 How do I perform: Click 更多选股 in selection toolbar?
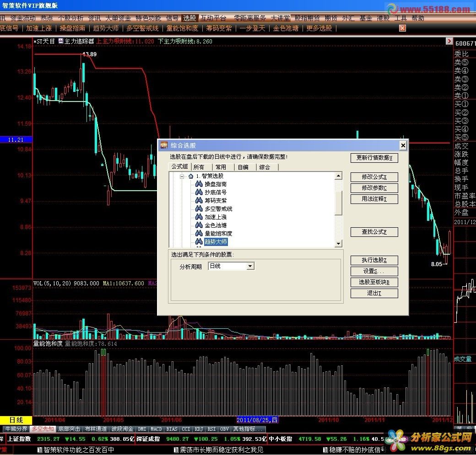[x=319, y=28]
